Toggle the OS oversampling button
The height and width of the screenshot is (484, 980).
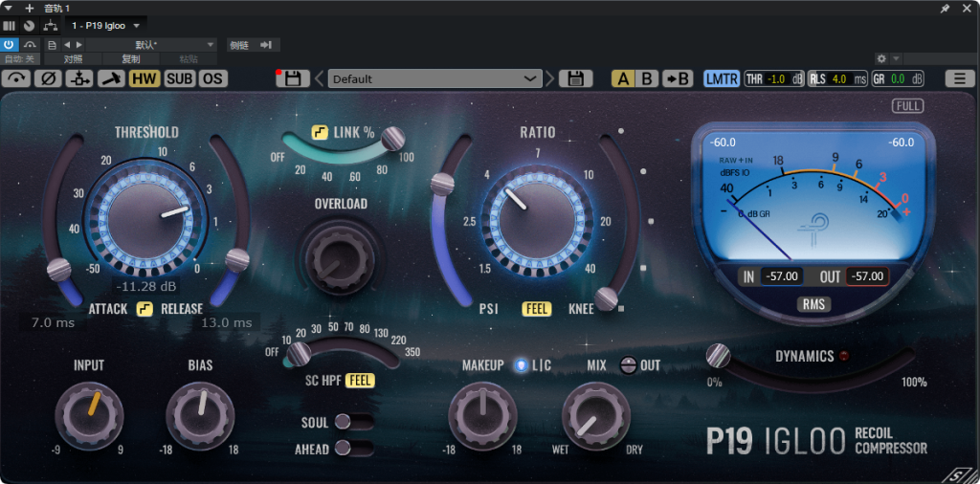[213, 78]
